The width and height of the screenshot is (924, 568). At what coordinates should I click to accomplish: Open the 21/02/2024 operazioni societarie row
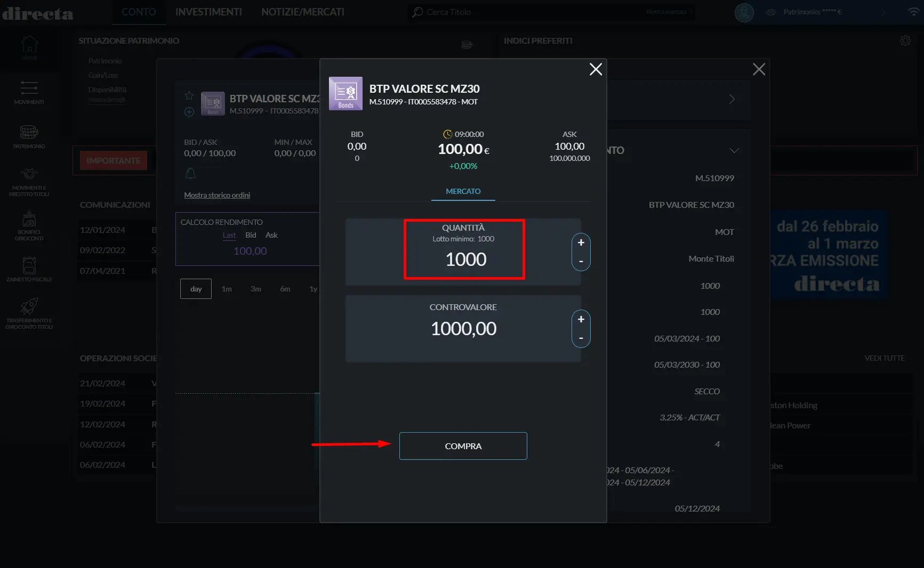tap(118, 383)
